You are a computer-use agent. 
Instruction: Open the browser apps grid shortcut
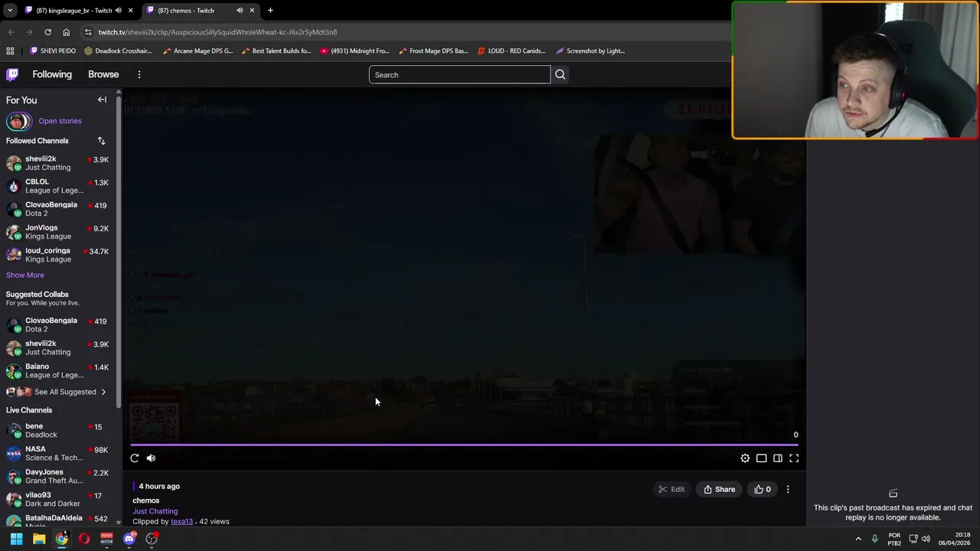[x=10, y=51]
